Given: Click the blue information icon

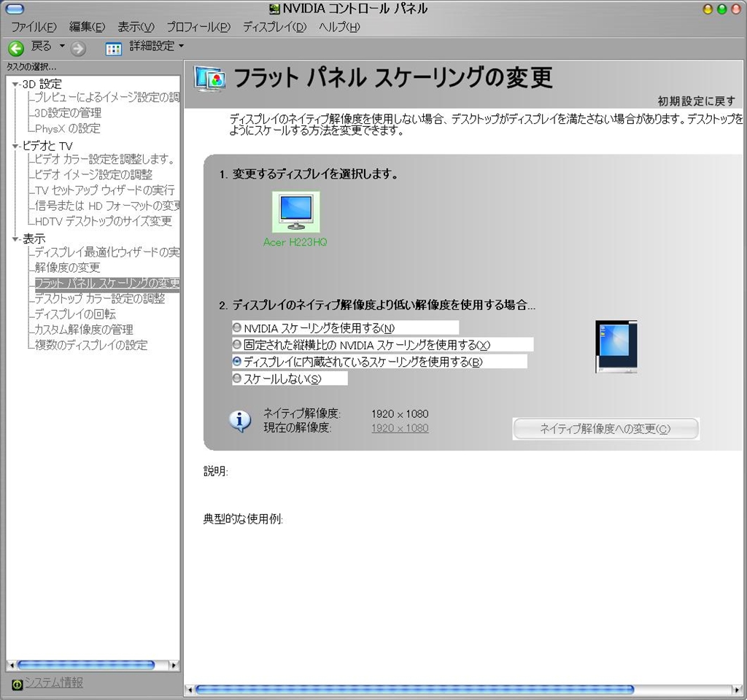Looking at the screenshot, I should (240, 421).
